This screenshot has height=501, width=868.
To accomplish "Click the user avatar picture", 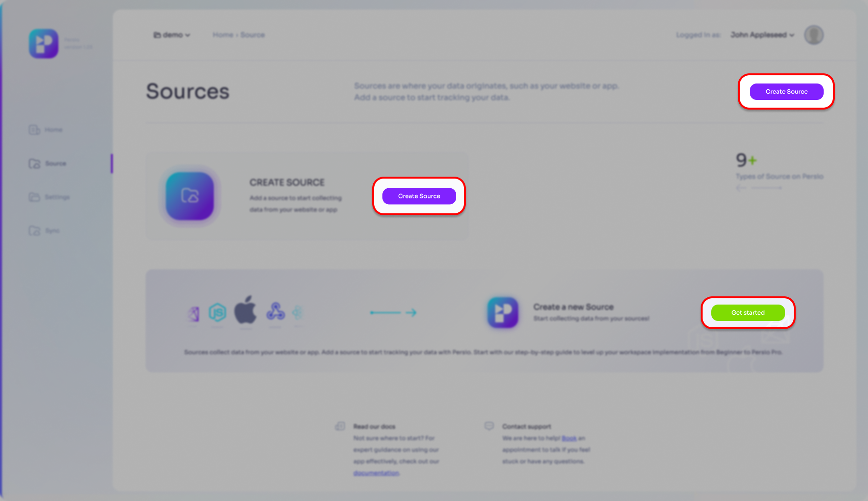I will click(x=814, y=35).
